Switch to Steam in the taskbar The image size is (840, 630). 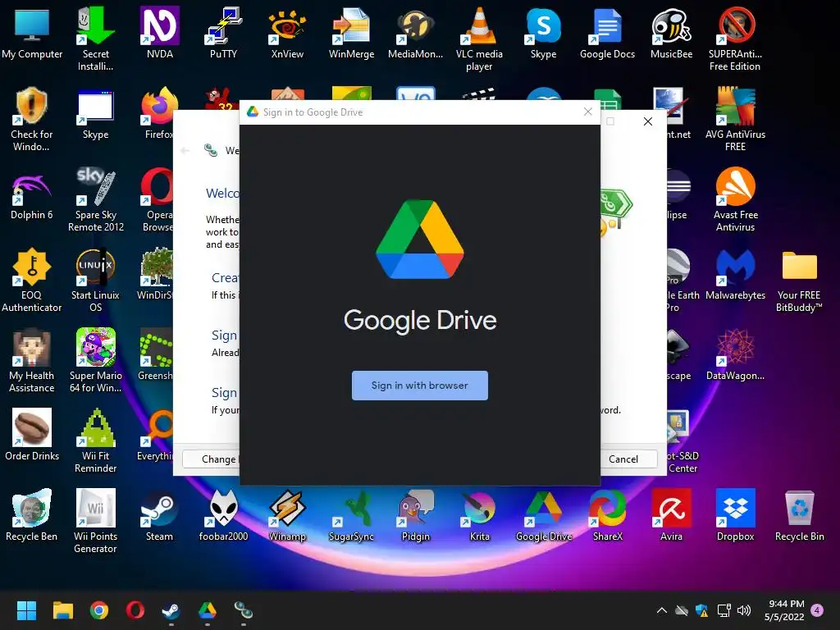tap(171, 610)
